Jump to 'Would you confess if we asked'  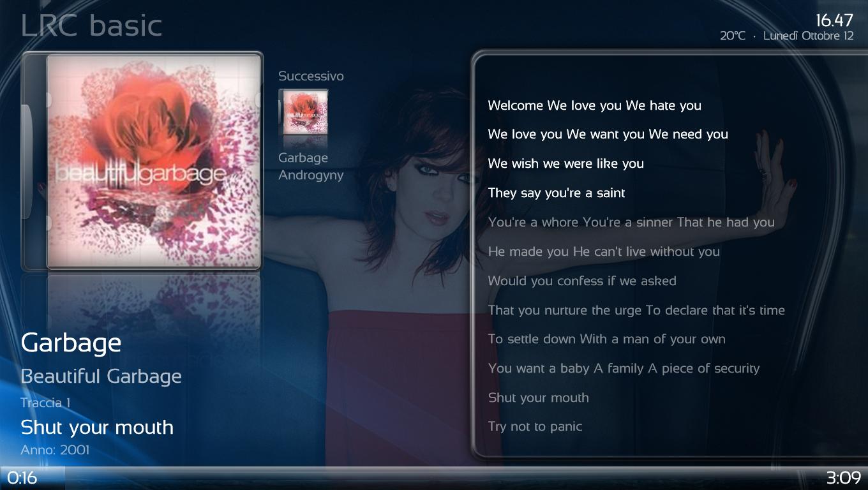[x=582, y=281]
